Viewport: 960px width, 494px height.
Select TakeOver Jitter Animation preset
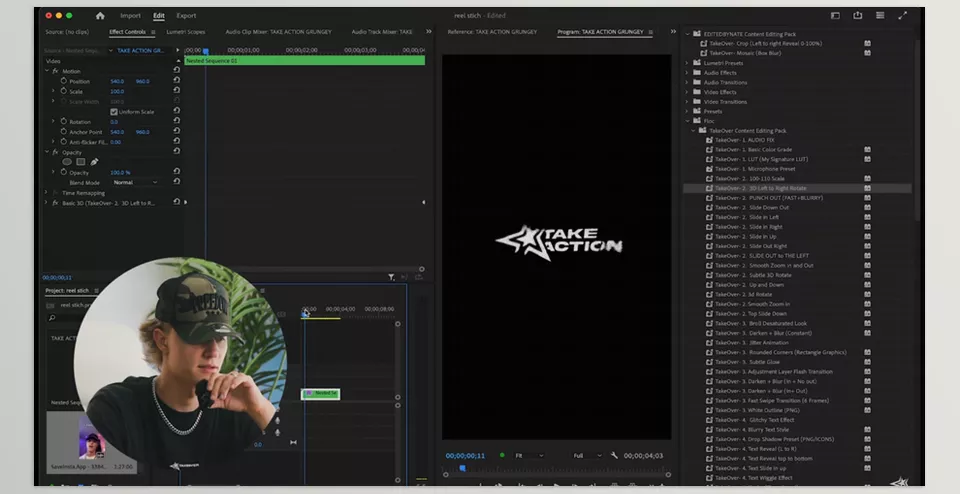pyautogui.click(x=752, y=343)
